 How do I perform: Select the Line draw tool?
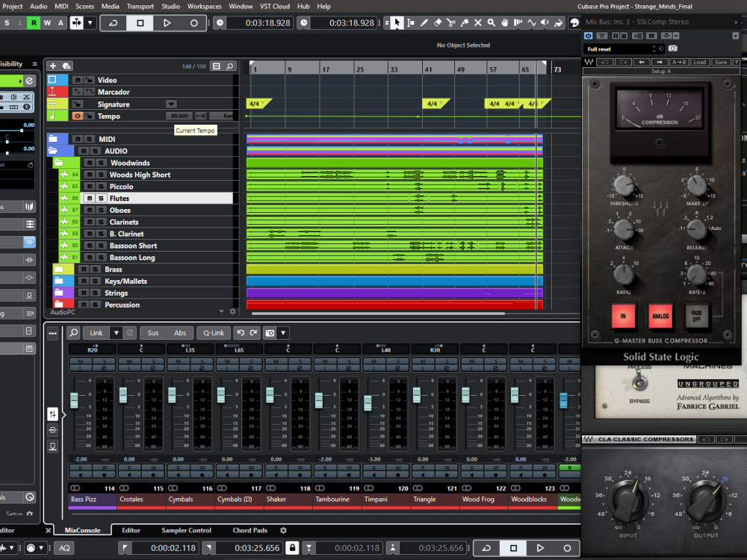(531, 22)
